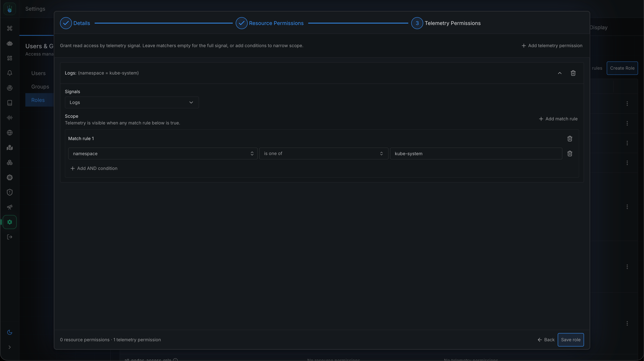This screenshot has width=644, height=361.
Task: Open the map icon in the sidebar
Action: pos(10,148)
